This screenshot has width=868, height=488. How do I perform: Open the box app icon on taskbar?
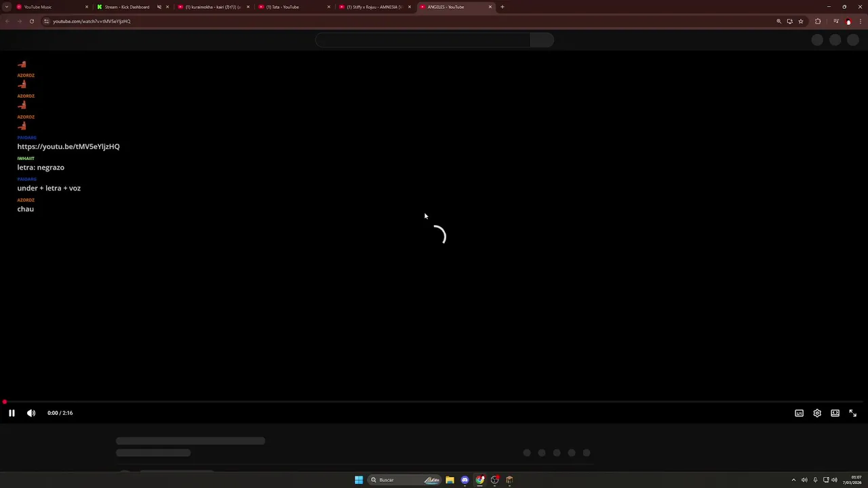coord(509,480)
